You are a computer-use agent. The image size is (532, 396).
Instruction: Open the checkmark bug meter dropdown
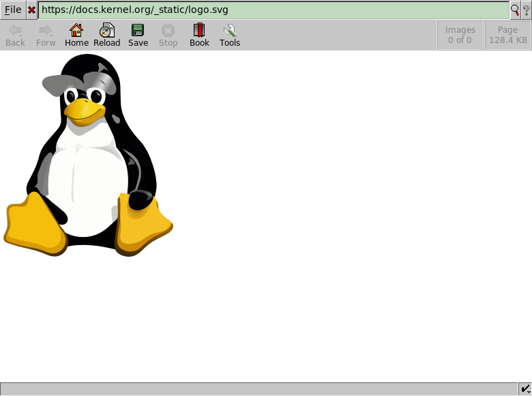(525, 389)
